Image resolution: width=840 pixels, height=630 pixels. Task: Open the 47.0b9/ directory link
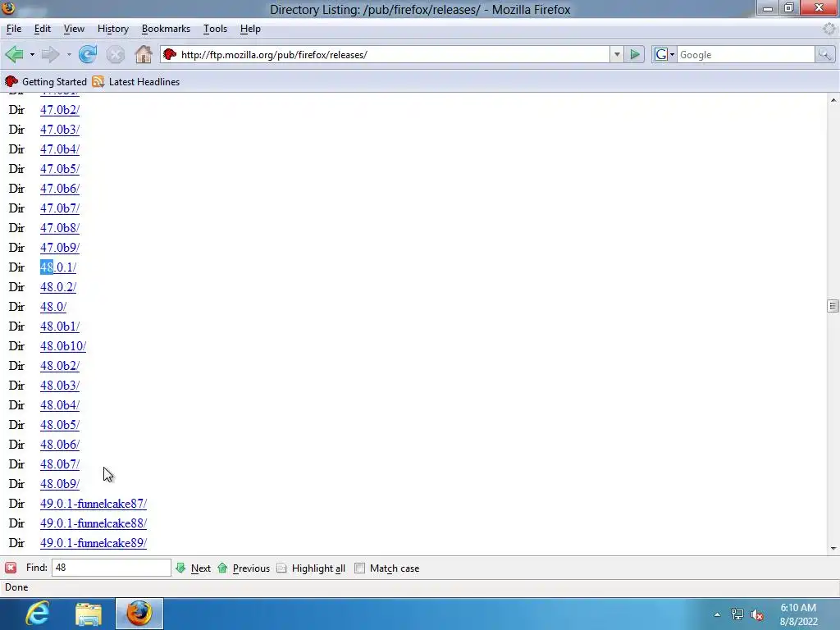pyautogui.click(x=59, y=248)
